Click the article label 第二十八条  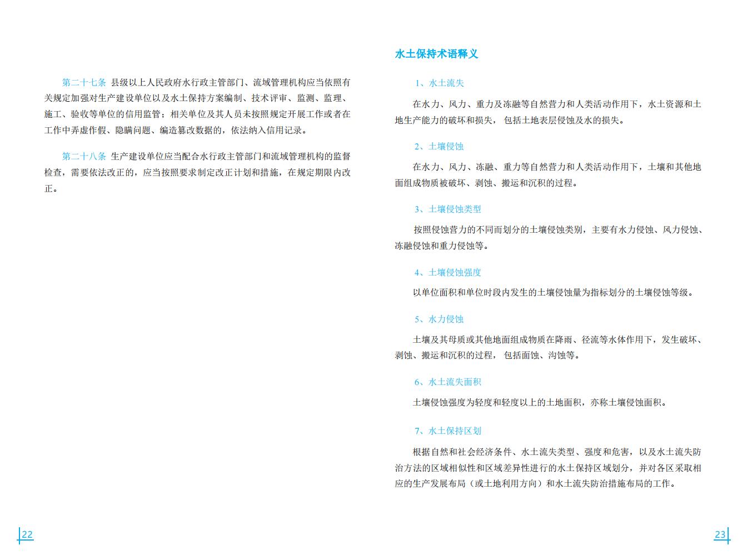pos(84,156)
